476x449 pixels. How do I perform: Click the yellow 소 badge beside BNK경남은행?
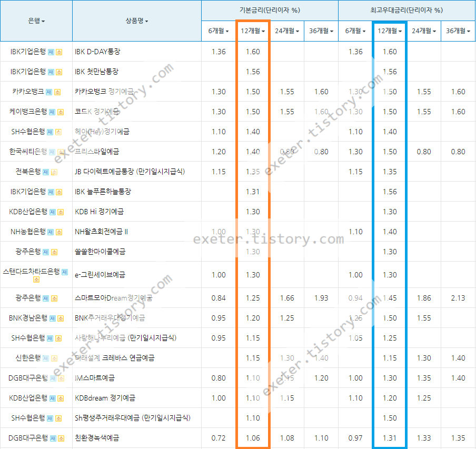click(x=61, y=318)
